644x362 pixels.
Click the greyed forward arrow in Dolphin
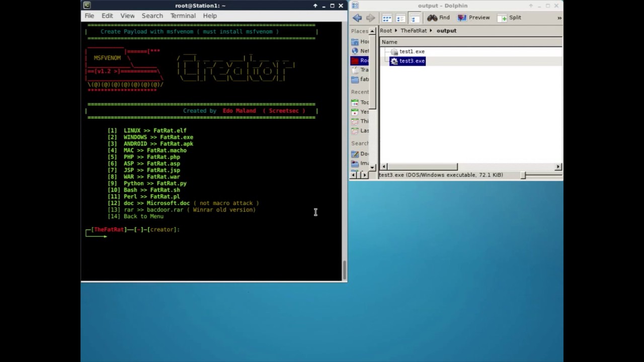click(x=370, y=18)
